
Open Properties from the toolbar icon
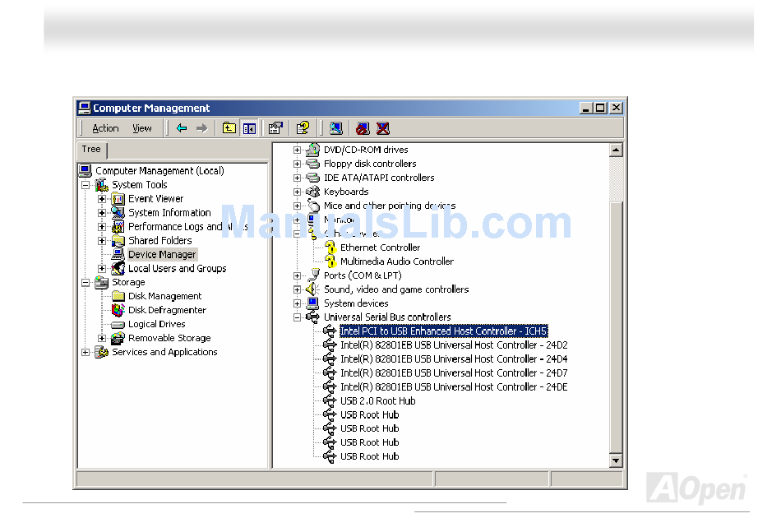[275, 128]
